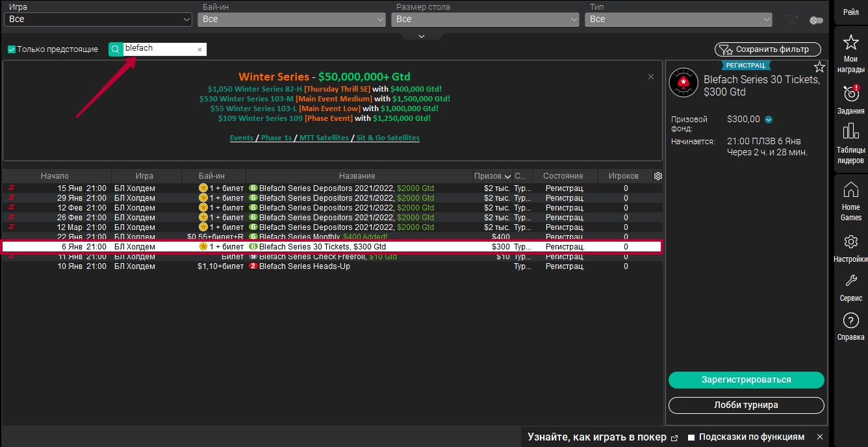Click the funnel icon on Сохранить фильтр

coord(726,49)
